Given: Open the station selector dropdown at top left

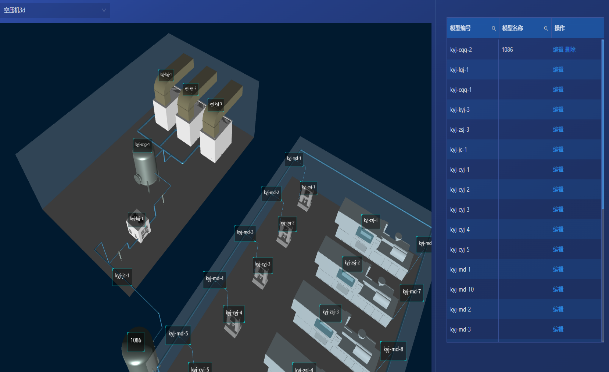Looking at the screenshot, I should pyautogui.click(x=55, y=10).
